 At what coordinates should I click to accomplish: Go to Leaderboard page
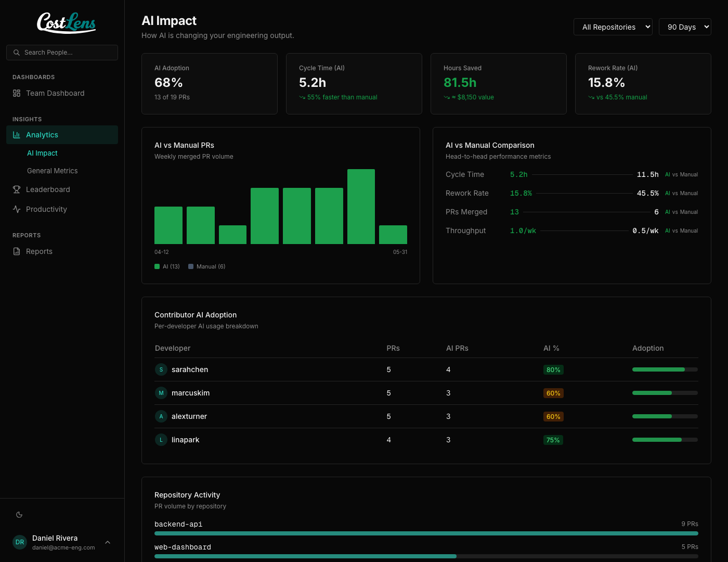[62, 189]
